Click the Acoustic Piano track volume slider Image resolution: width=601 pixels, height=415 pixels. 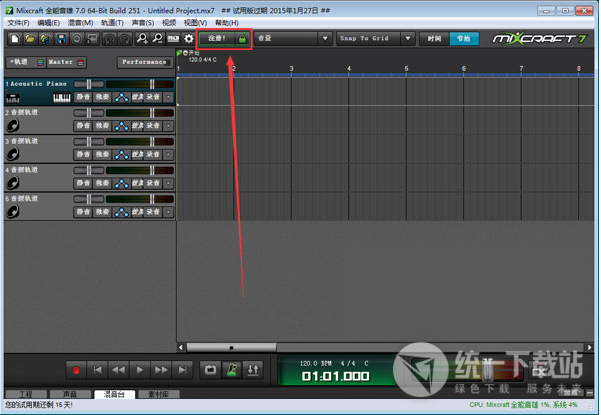pos(88,84)
